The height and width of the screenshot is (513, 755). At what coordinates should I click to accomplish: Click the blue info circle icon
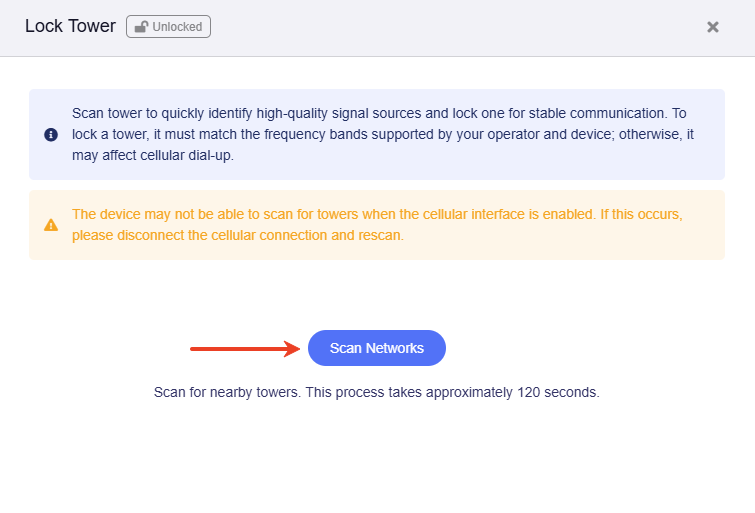point(51,134)
